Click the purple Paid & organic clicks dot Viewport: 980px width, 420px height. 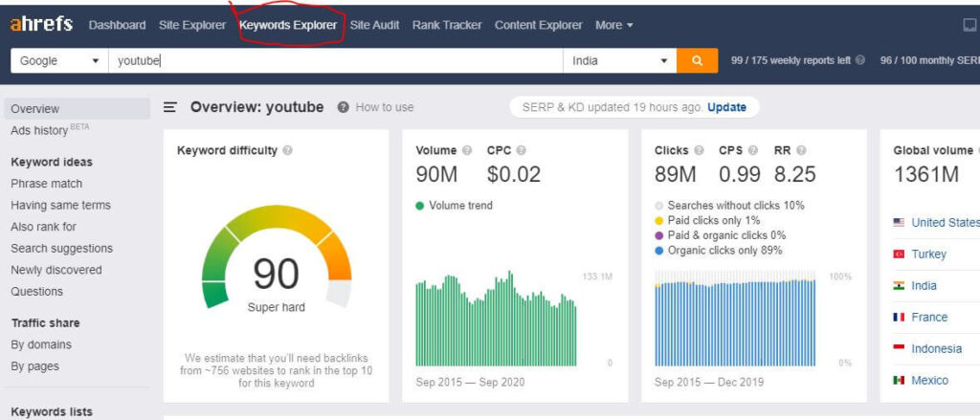pyautogui.click(x=658, y=235)
